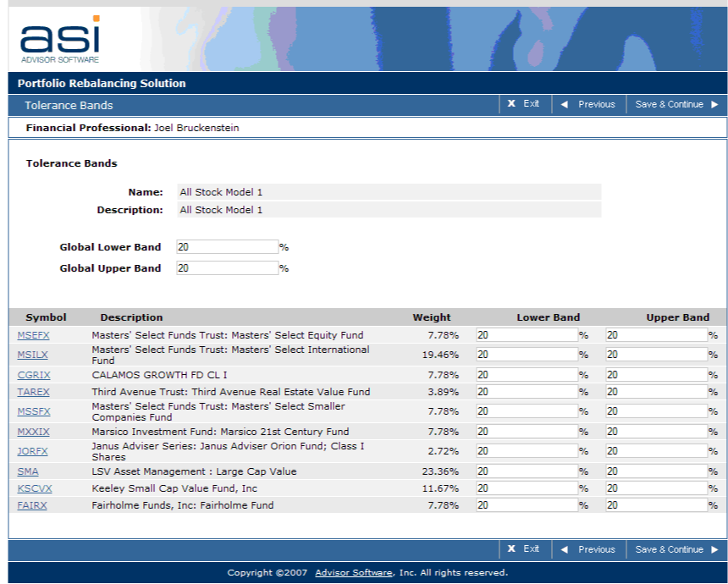Click the top Save & Continue button
Screen dimensions: 728x584
click(676, 104)
